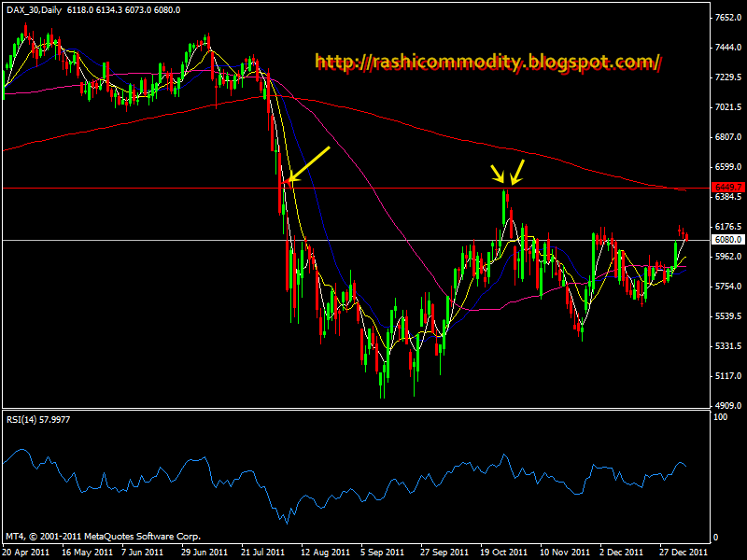Image resolution: width=747 pixels, height=560 pixels.
Task: Click the 7444.0 price axis label
Action: (728, 48)
